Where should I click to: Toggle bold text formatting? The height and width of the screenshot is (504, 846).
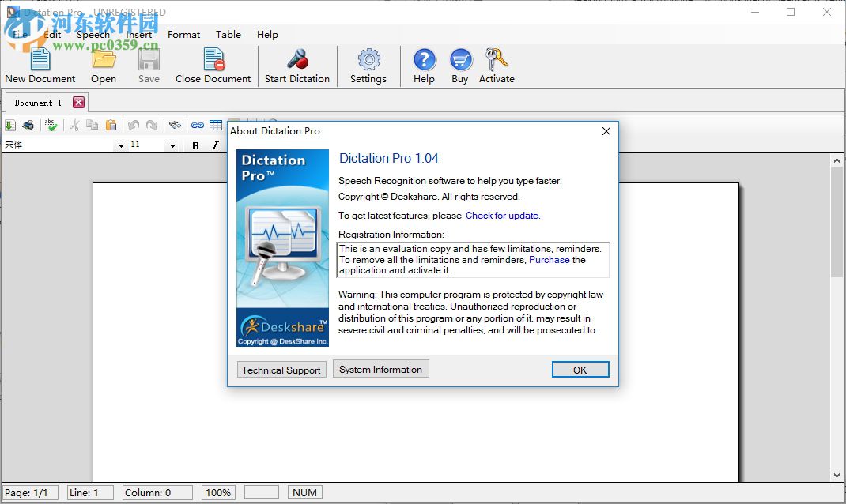click(x=195, y=145)
